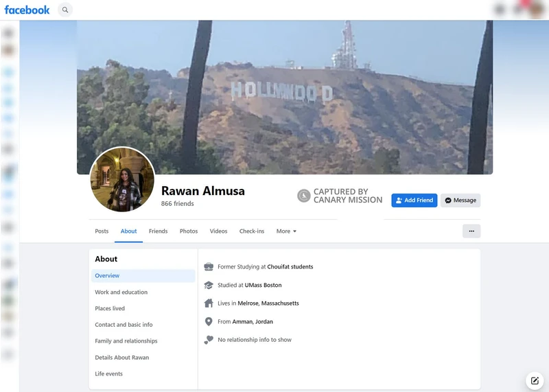
Task: Open the circular profile picture
Action: [122, 179]
